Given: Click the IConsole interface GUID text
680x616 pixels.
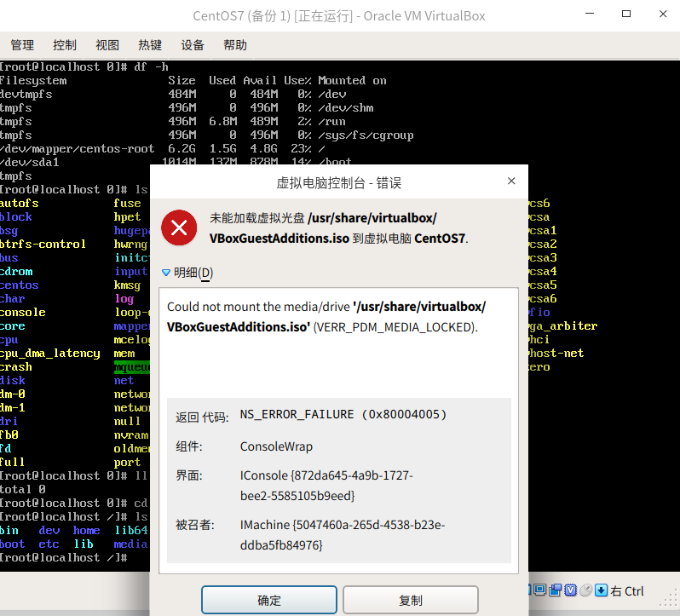Looking at the screenshot, I should [326, 486].
